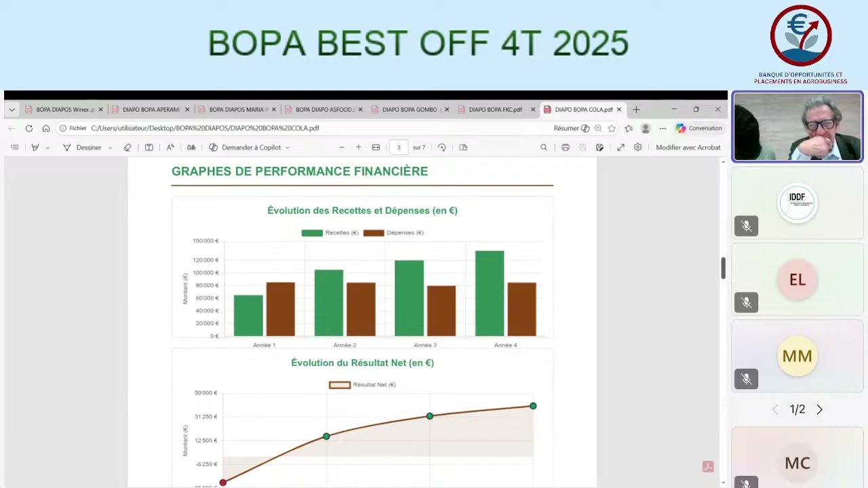Add page to favorites star
The image size is (868, 488).
click(612, 128)
